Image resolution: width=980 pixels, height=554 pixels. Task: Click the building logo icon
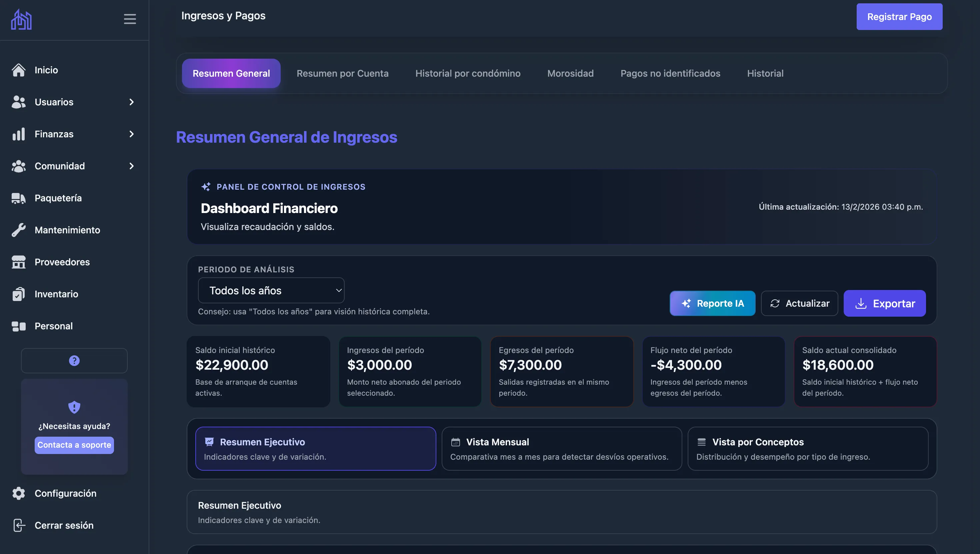tap(21, 19)
